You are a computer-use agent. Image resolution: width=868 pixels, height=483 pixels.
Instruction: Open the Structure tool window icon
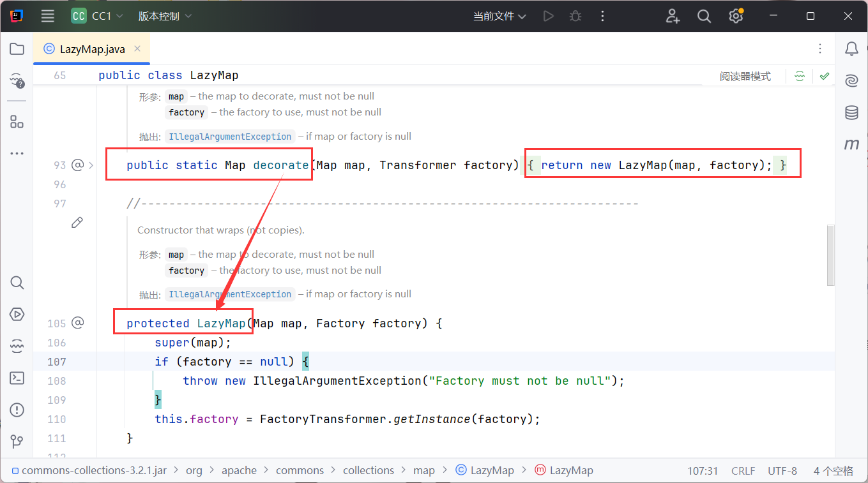(17, 121)
